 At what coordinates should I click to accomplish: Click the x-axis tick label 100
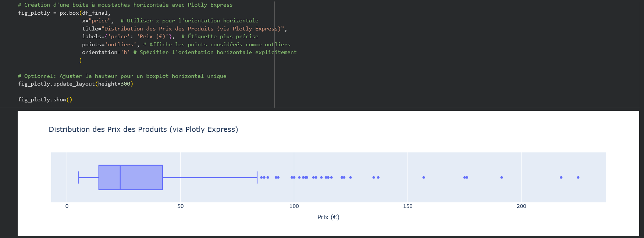pos(294,206)
